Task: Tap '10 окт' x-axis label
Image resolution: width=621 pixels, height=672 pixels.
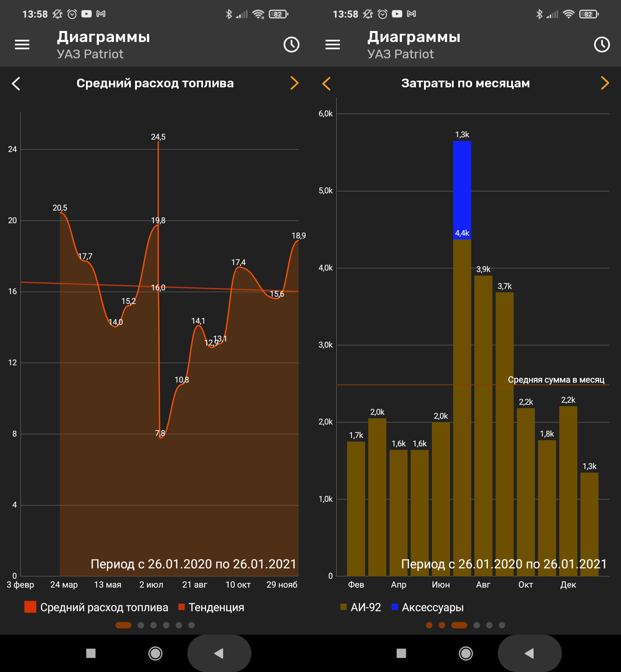Action: pos(238,585)
